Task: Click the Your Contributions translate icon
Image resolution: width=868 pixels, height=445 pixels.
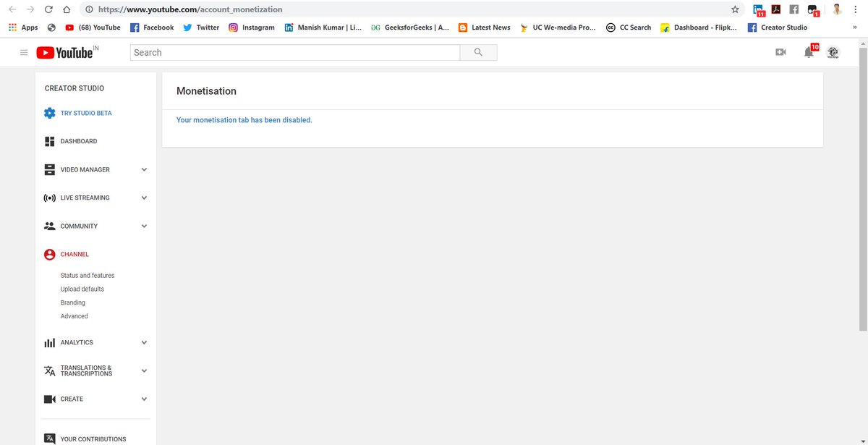Action: tap(49, 438)
